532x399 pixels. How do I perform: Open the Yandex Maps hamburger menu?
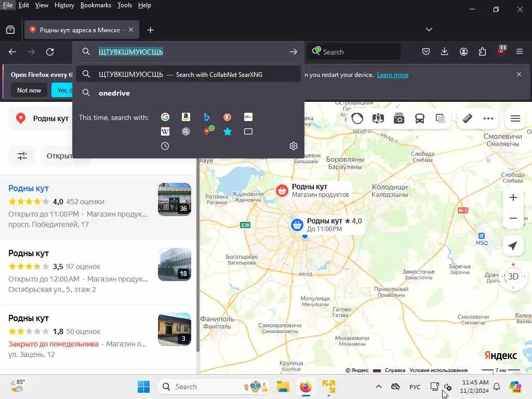pos(515,118)
